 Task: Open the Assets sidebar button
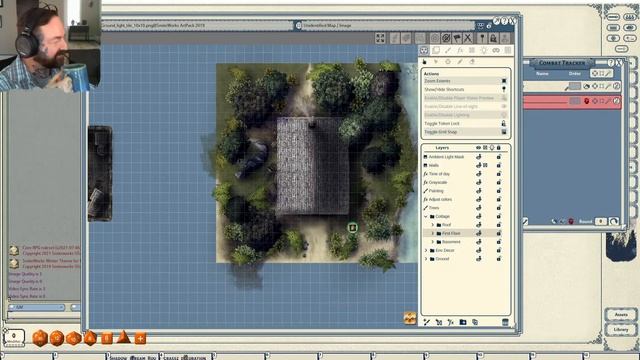coord(621,315)
